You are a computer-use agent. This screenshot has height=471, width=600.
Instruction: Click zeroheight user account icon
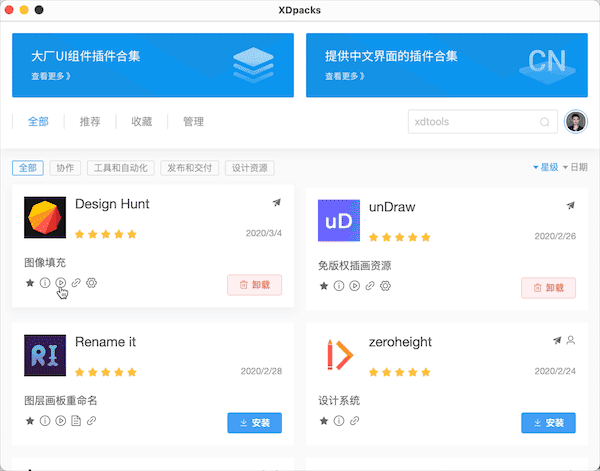point(571,340)
